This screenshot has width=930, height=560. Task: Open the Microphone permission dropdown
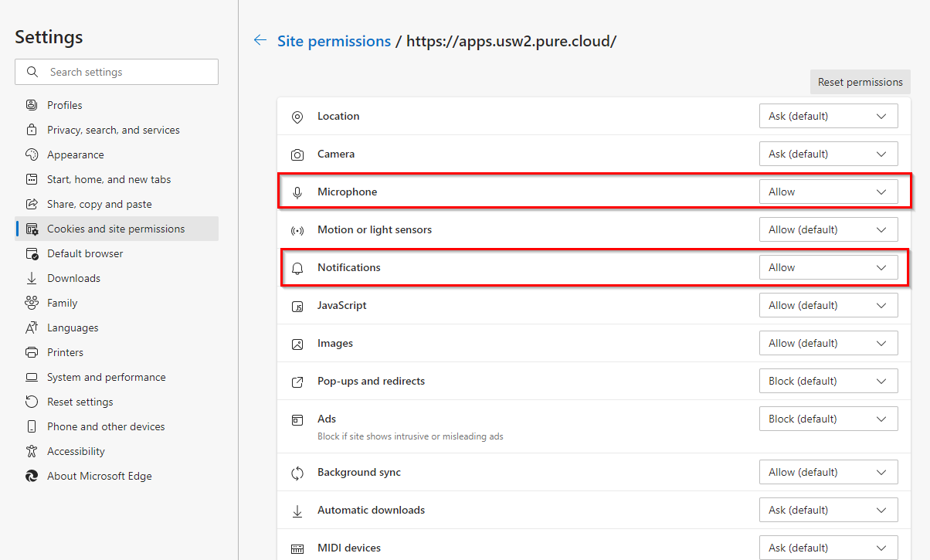coord(828,192)
